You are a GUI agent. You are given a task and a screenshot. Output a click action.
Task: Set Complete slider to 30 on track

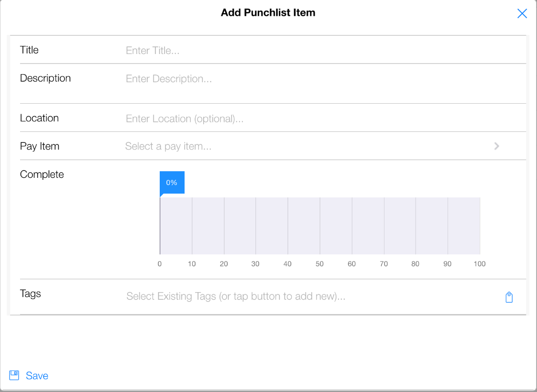tap(256, 226)
